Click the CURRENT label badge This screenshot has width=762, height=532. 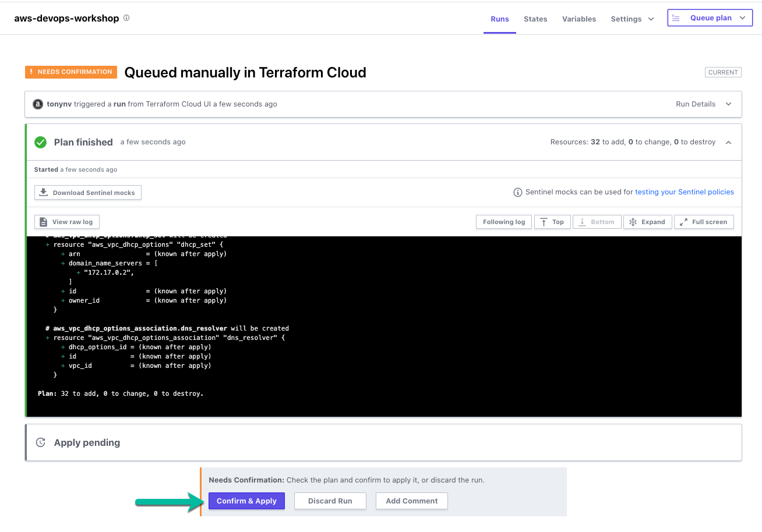(x=723, y=72)
